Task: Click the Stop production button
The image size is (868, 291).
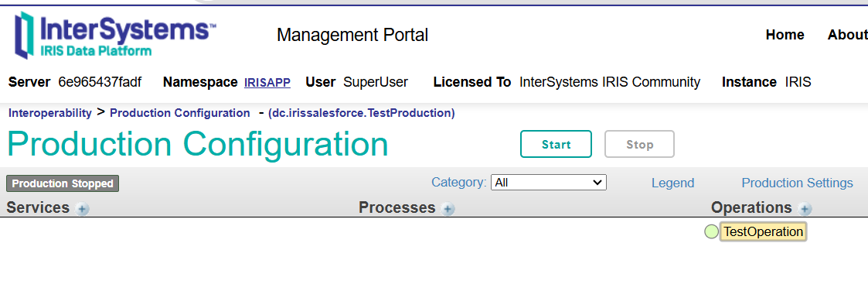Action: (639, 144)
